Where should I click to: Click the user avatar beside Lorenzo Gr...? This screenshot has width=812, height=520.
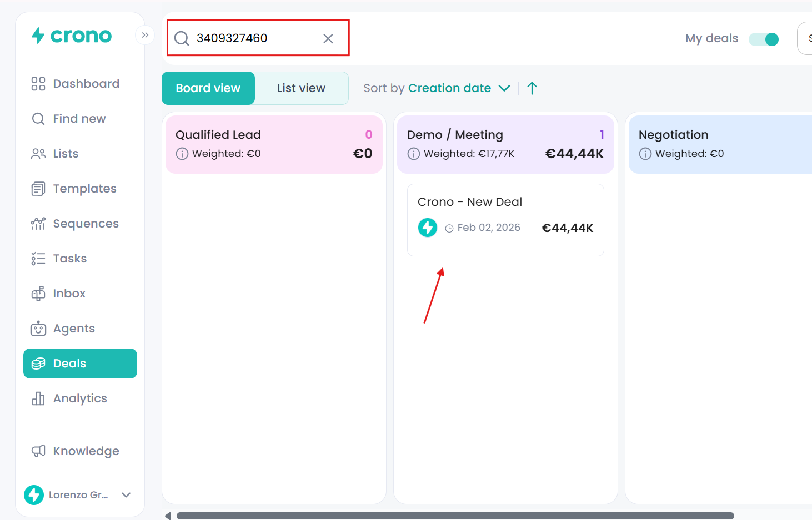pos(34,495)
